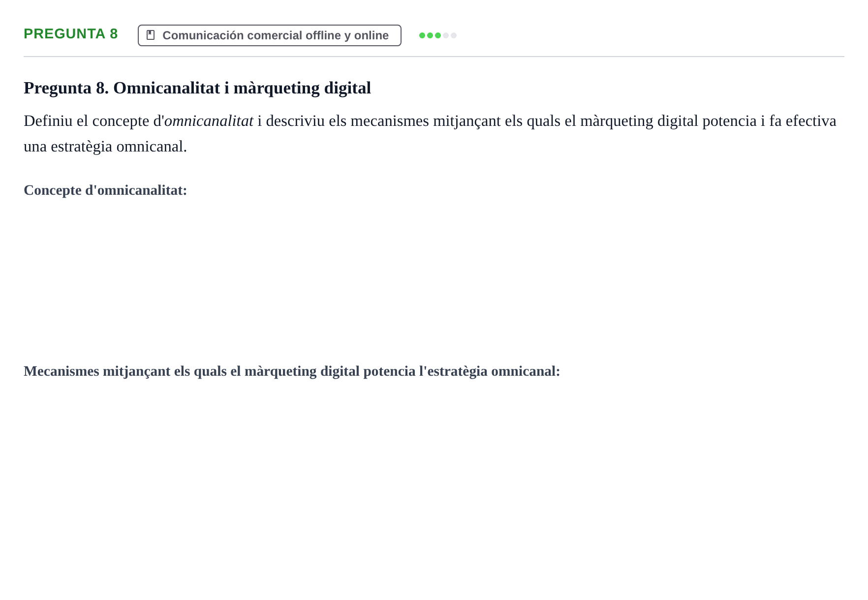Click the 'PREGUNTA 8' green label
The width and height of the screenshot is (868, 600).
pos(71,34)
